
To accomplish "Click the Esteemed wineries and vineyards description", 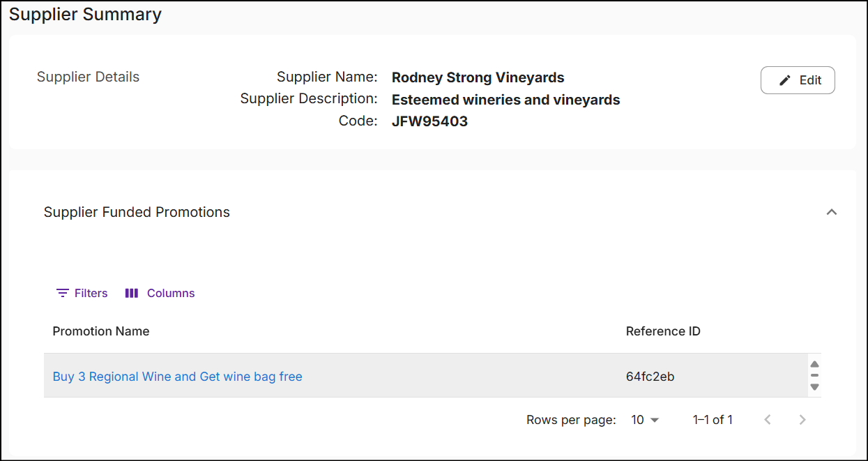I will (505, 100).
